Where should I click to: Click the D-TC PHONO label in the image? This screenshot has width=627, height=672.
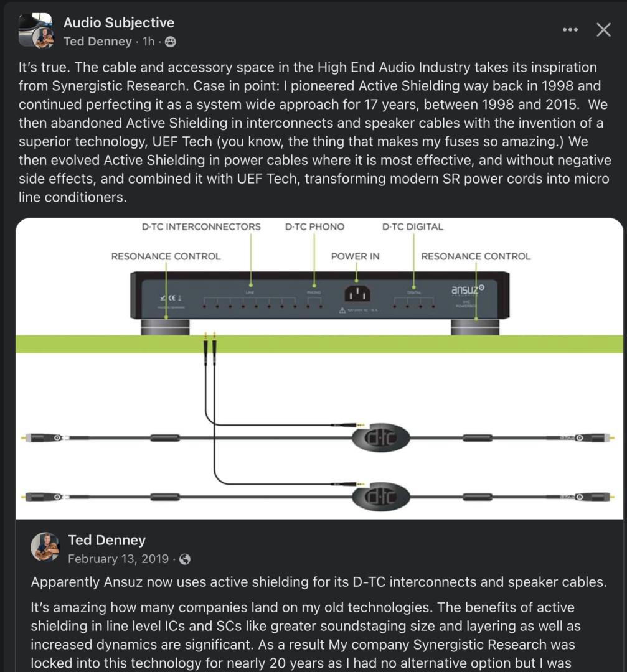[314, 227]
